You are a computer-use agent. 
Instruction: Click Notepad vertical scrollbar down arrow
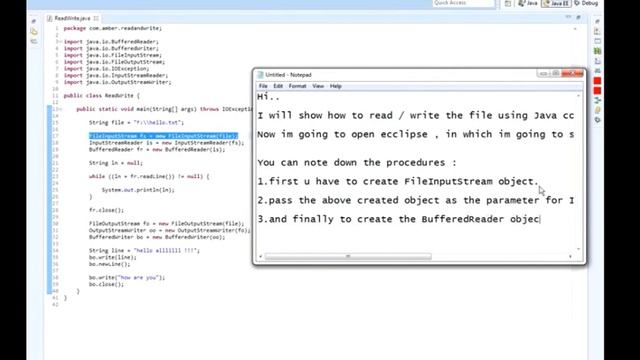[x=578, y=249]
